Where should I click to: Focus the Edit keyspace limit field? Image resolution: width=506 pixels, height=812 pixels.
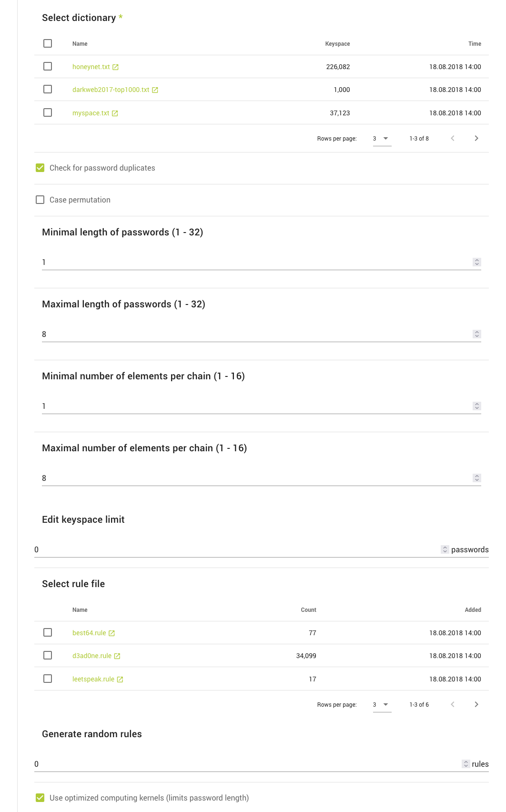[x=233, y=549]
